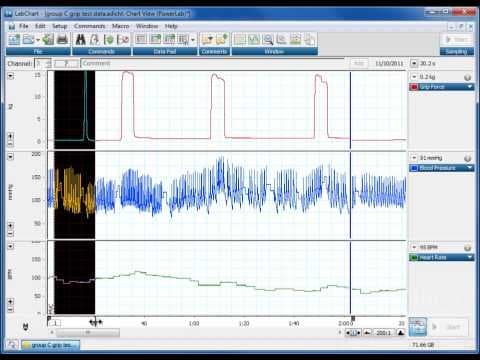Click the Scope View icon with green waveform
Screen dimensions: 480x360
coord(253,40)
